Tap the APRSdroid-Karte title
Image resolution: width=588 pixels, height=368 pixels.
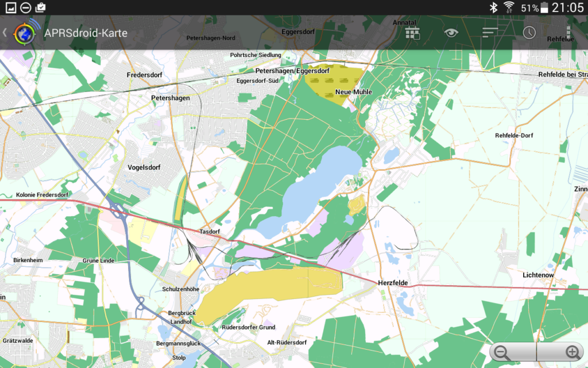pos(86,33)
